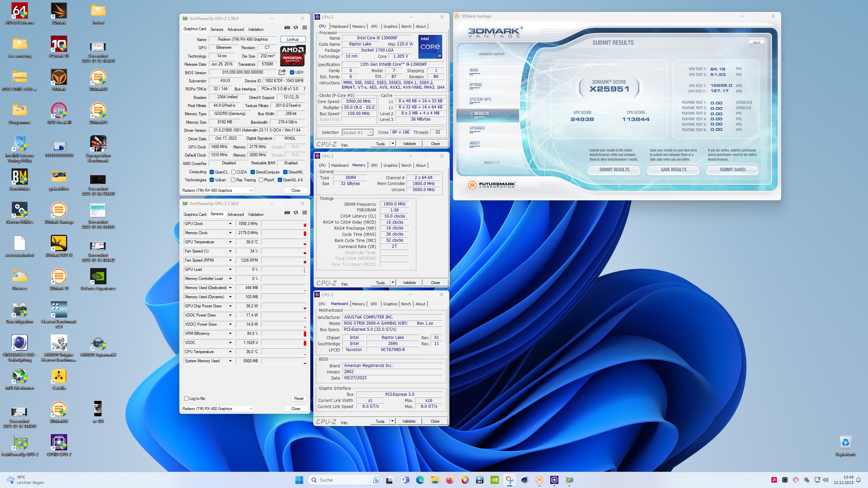Toggle DirectML checkbox
The width and height of the screenshot is (868, 488).
(x=285, y=172)
